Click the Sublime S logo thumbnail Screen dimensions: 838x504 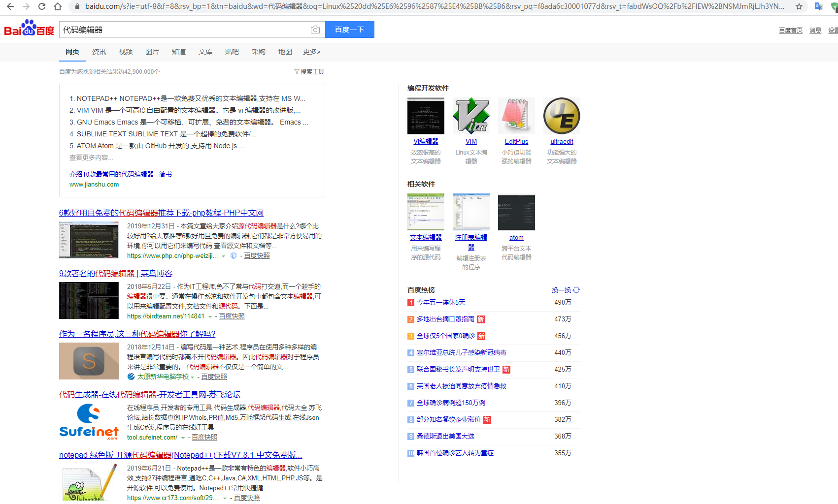(89, 361)
